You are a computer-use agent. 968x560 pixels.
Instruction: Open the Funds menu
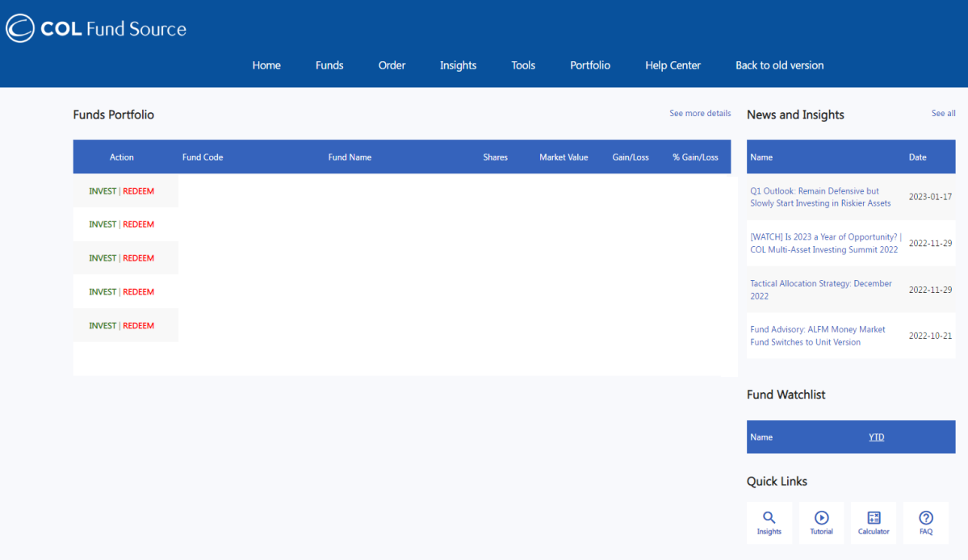point(329,65)
